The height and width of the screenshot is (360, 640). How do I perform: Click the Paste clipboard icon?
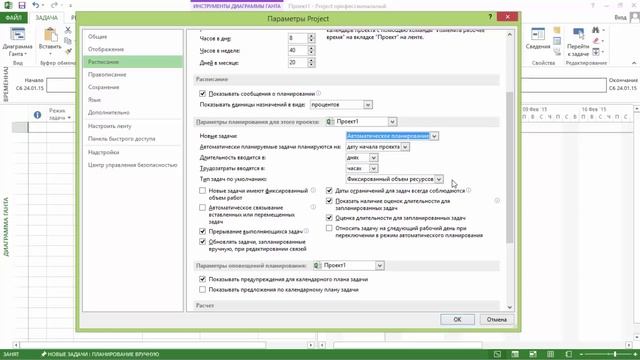pyautogui.click(x=50, y=35)
